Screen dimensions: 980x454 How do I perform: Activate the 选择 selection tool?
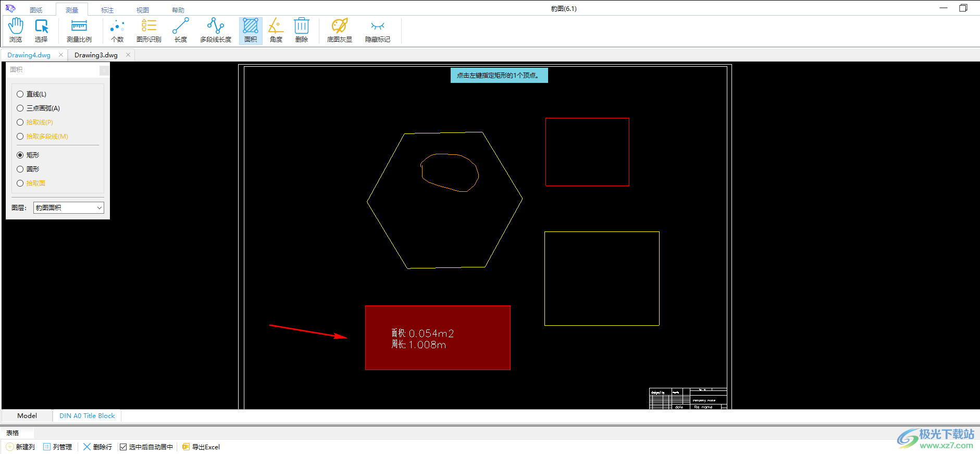(x=41, y=30)
